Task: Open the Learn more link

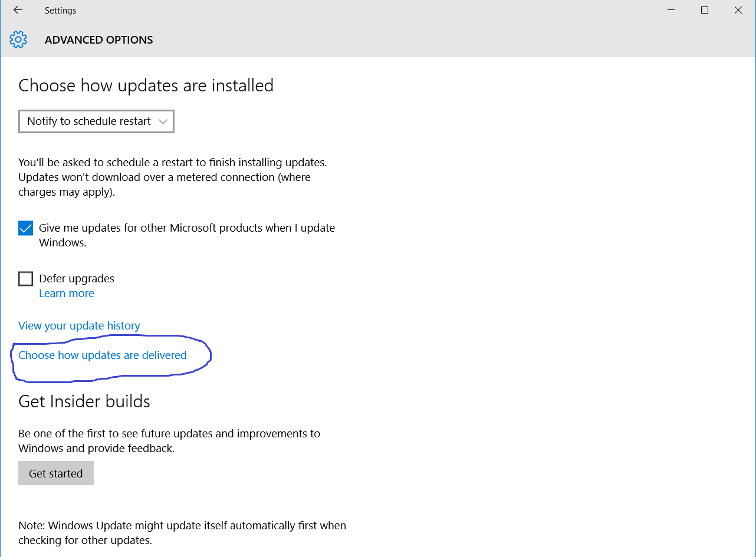Action: (x=67, y=294)
